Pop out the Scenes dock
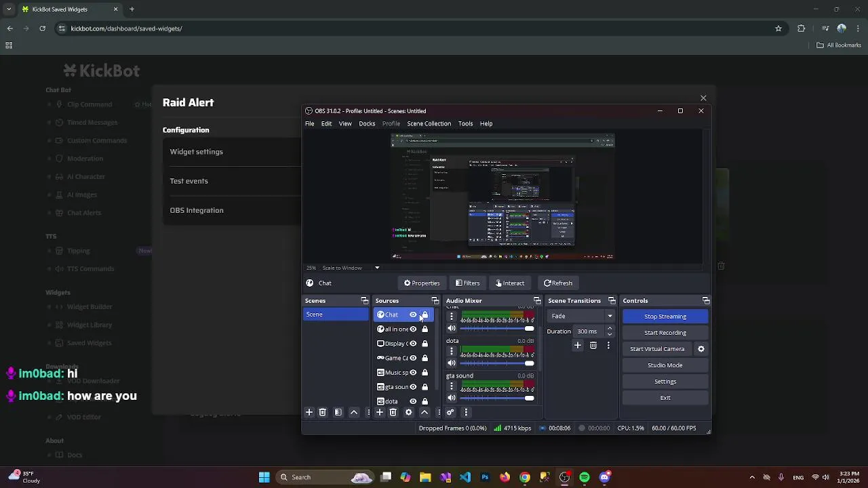868x488 pixels. [364, 301]
